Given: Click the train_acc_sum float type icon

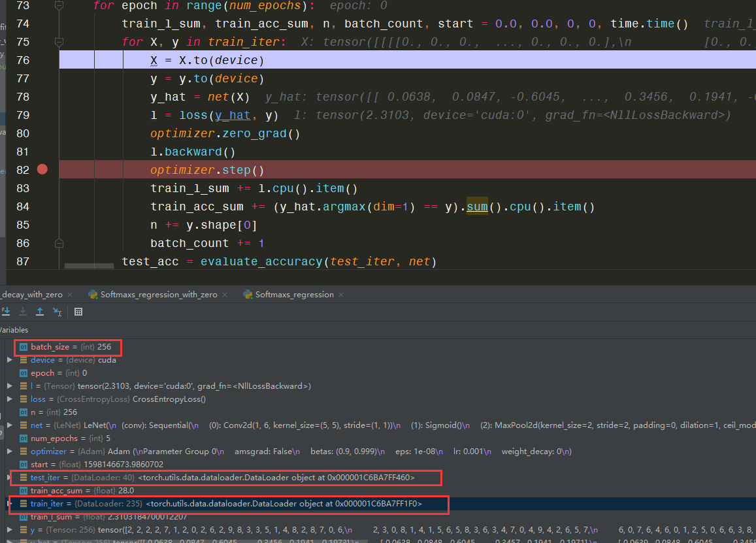Looking at the screenshot, I should pos(23,491).
